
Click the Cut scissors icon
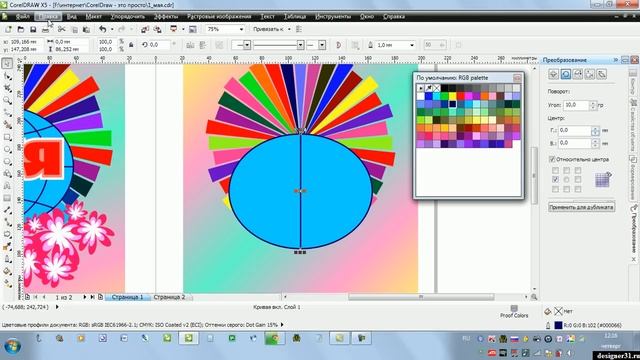pyautogui.click(x=61, y=29)
